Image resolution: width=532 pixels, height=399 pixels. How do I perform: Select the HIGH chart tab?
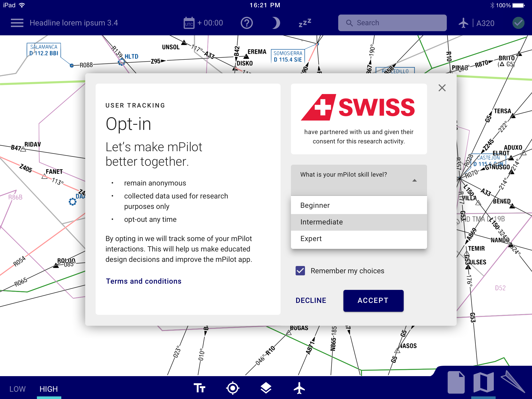49,389
